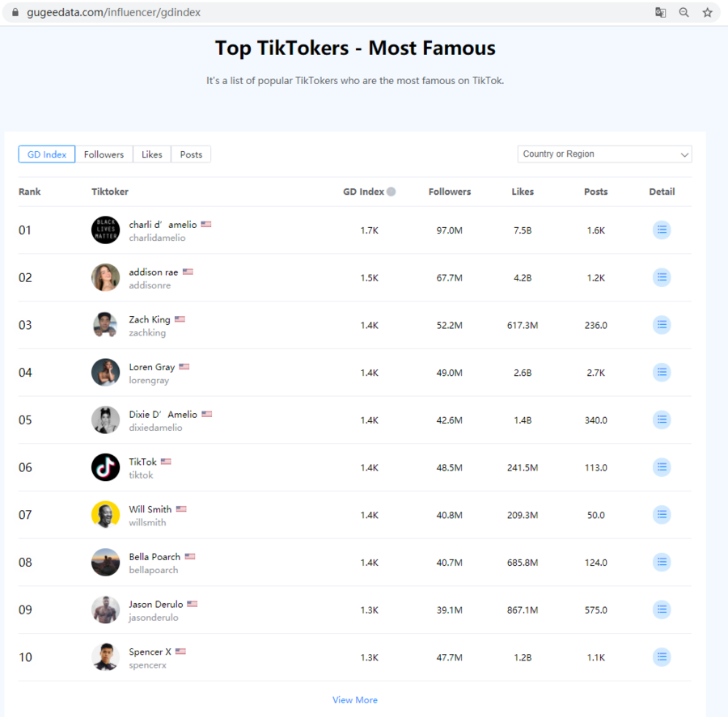728x717 pixels.
Task: Open detail icon for charli d'amelio
Action: pyautogui.click(x=662, y=230)
